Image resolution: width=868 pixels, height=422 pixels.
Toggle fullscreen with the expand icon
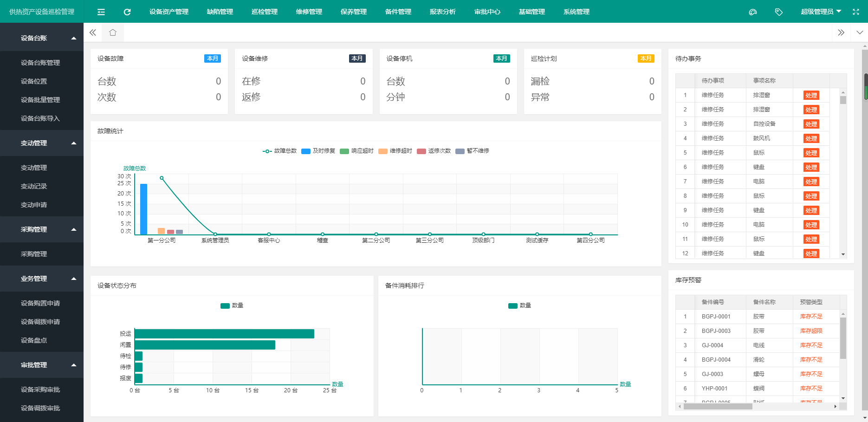click(x=856, y=12)
